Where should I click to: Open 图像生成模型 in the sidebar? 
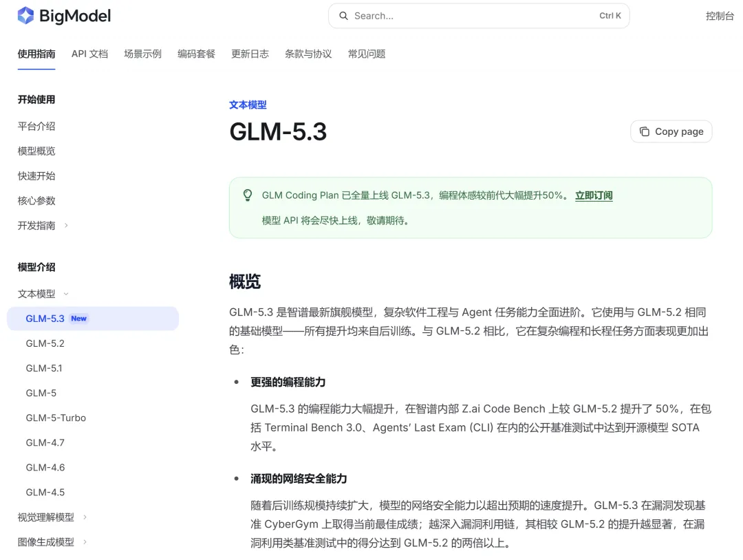pos(46,541)
